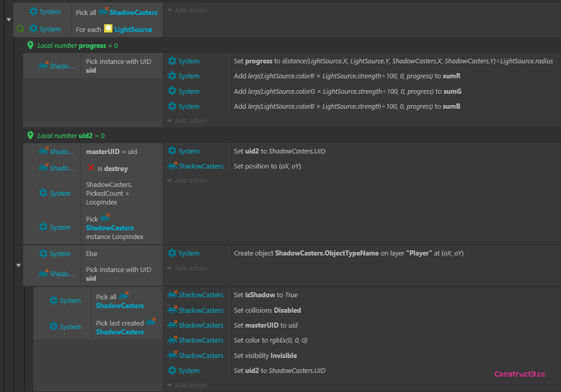Click the green loop icon beside For each

(x=21, y=29)
